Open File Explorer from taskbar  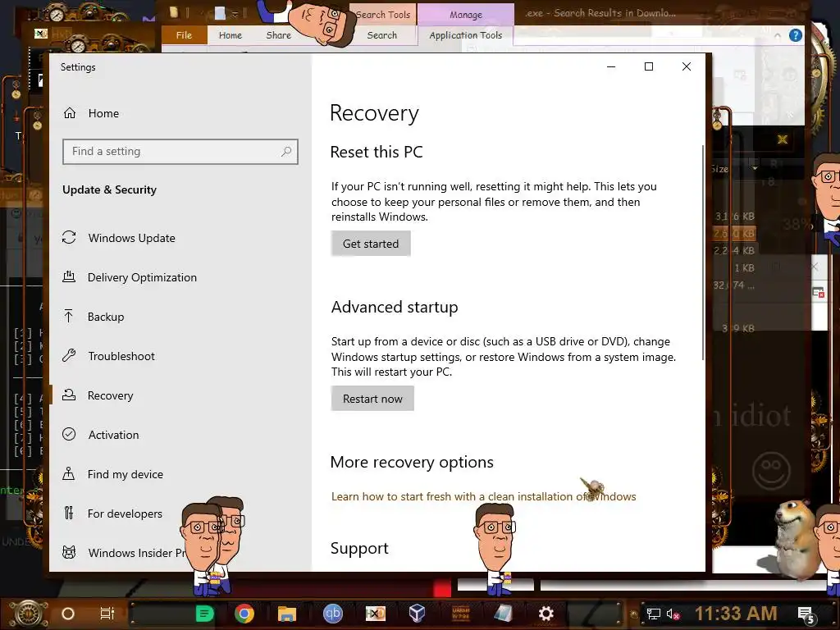coord(286,614)
